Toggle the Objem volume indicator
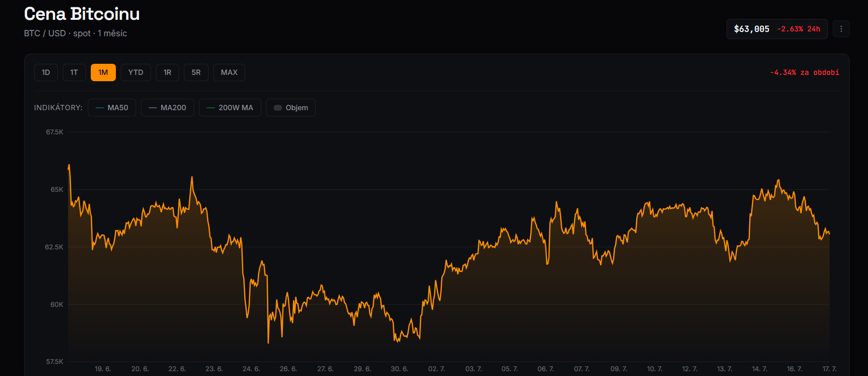 click(x=291, y=107)
